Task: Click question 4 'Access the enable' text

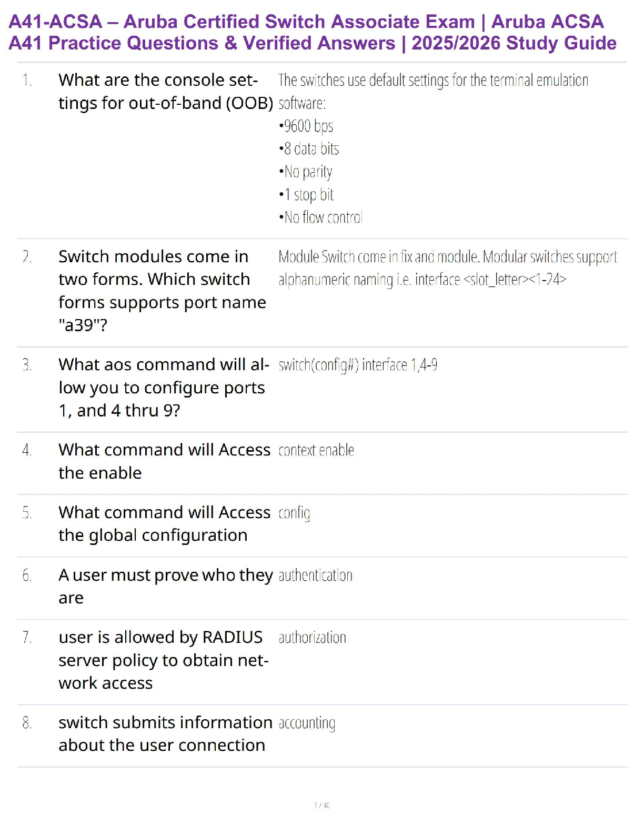Action: [164, 461]
